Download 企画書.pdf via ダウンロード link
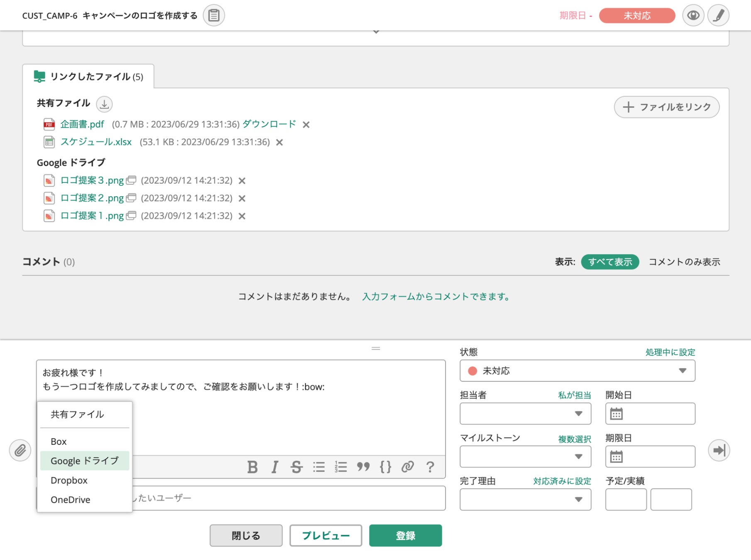Image resolution: width=751 pixels, height=560 pixels. tap(269, 124)
